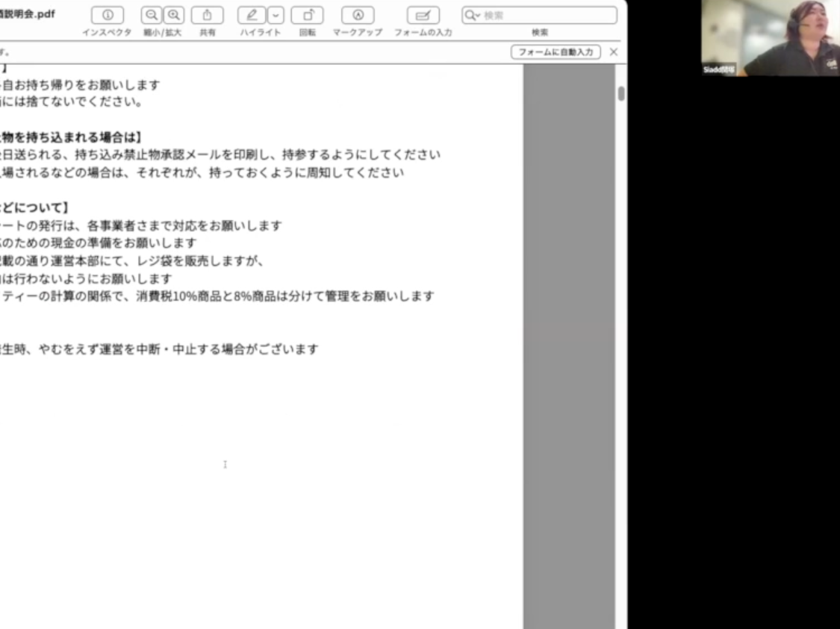This screenshot has height=629, width=840.
Task: Rotate the page with the 回転 button
Action: 307,16
